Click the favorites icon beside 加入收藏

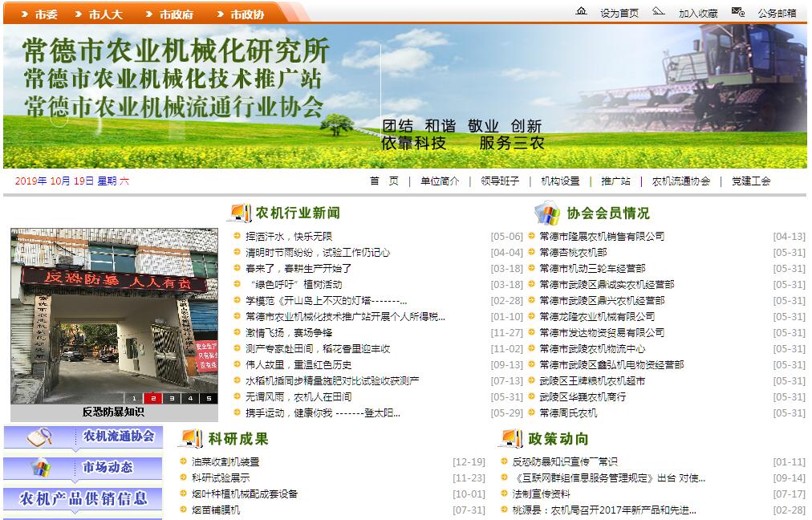(658, 11)
